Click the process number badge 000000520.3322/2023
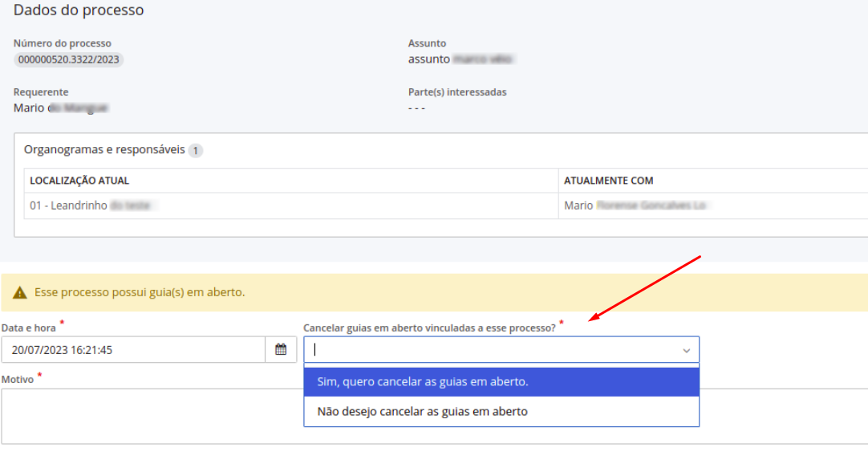The width and height of the screenshot is (868, 460). tap(70, 59)
